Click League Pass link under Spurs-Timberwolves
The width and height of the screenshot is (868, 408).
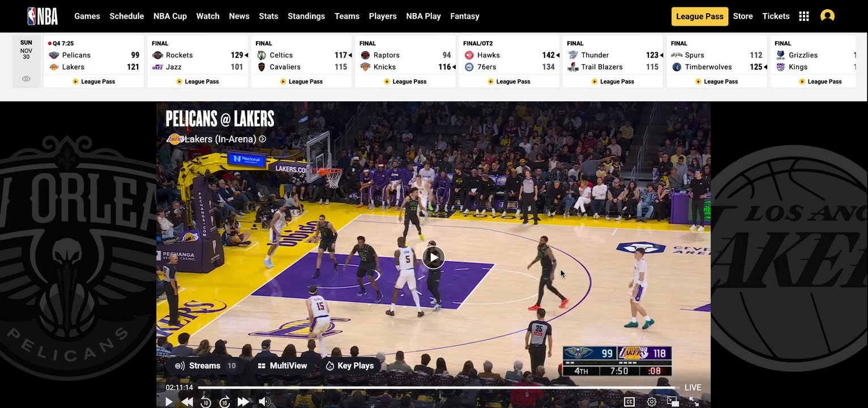pyautogui.click(x=717, y=82)
